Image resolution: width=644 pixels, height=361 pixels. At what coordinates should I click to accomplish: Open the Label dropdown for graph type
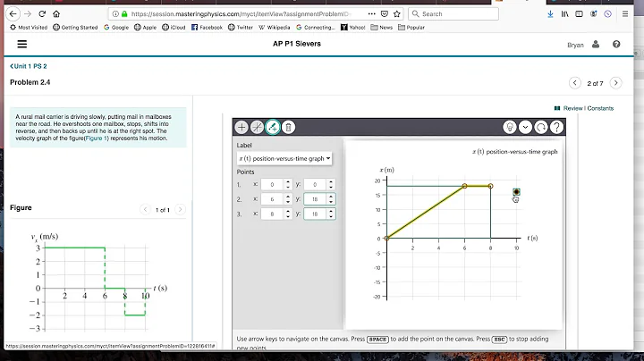[x=284, y=158]
